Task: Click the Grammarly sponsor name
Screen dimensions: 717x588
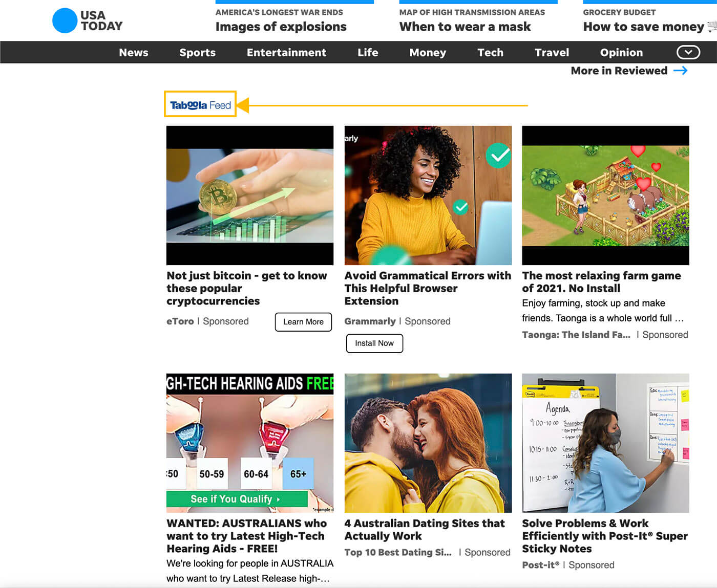Action: pos(370,321)
